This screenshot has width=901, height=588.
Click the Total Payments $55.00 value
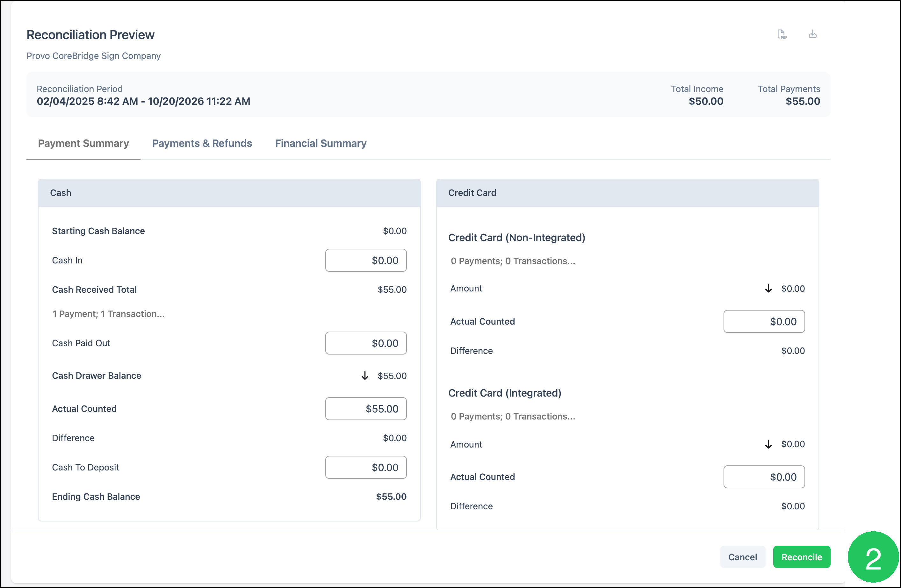tap(803, 101)
